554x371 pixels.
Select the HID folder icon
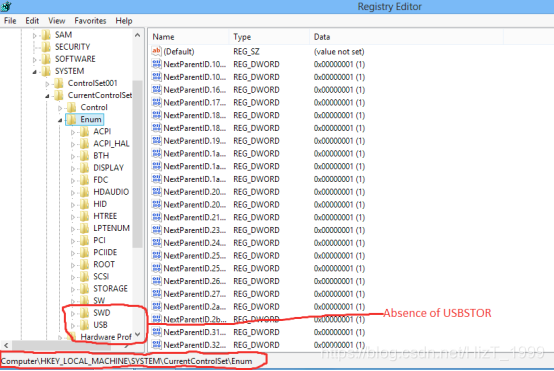(84, 204)
